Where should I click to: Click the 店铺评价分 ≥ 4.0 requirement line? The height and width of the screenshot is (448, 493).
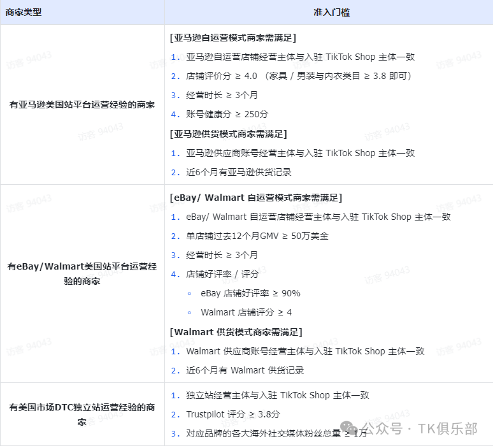[299, 76]
